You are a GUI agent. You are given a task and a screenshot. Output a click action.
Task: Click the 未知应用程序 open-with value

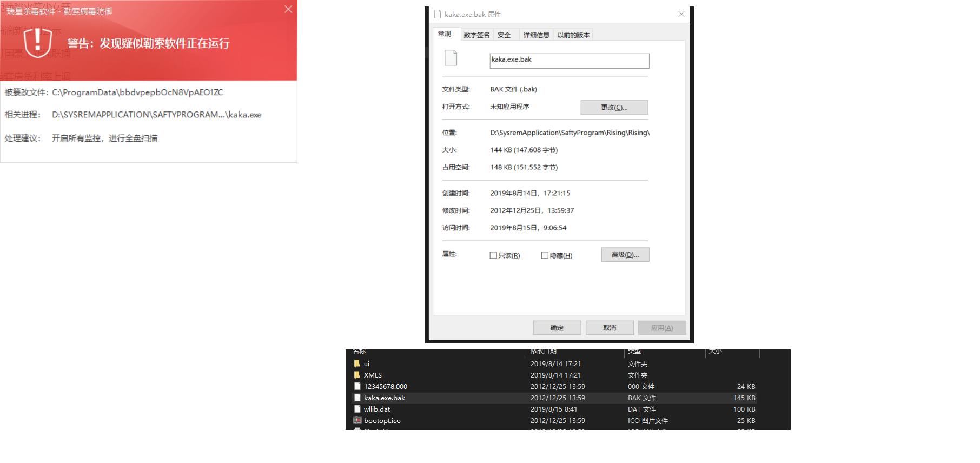pyautogui.click(x=510, y=107)
